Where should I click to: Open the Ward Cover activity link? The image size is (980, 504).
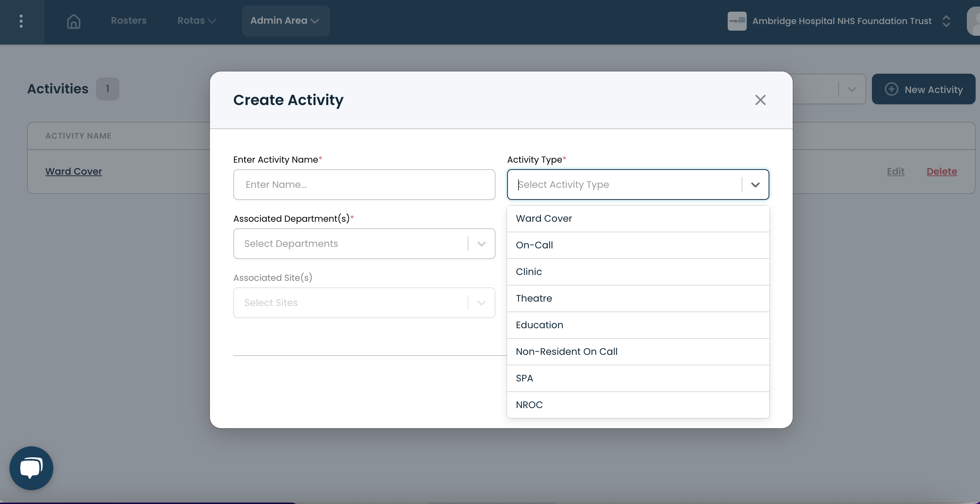click(x=73, y=171)
